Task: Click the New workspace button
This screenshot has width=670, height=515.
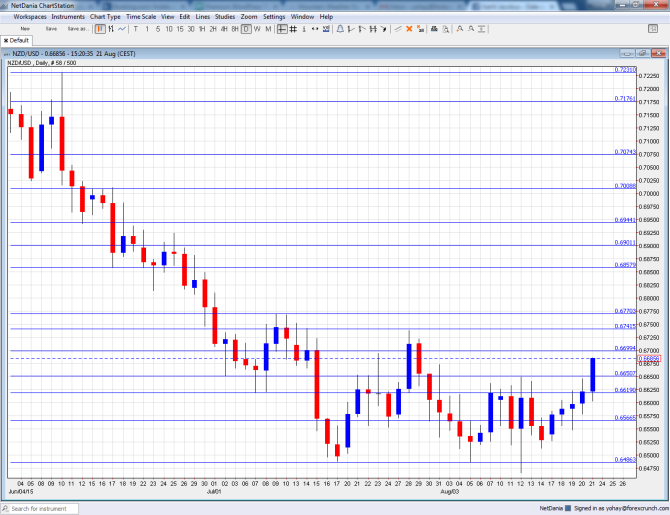Action: click(25, 29)
